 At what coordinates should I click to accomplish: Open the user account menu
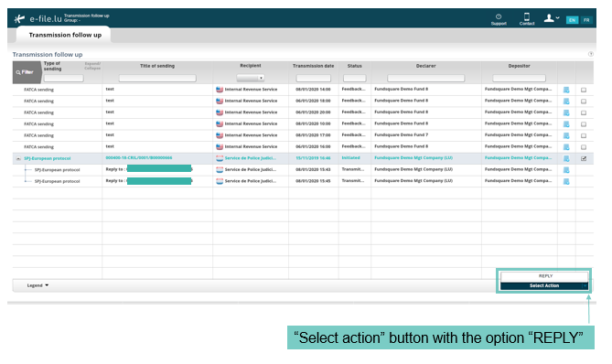pyautogui.click(x=552, y=18)
